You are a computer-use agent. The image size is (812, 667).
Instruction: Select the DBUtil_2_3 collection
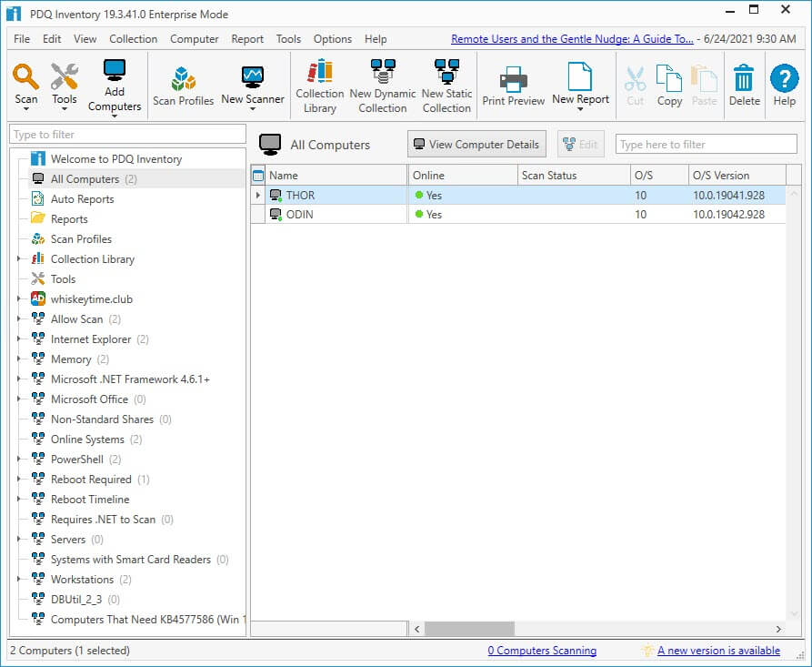pyautogui.click(x=76, y=600)
